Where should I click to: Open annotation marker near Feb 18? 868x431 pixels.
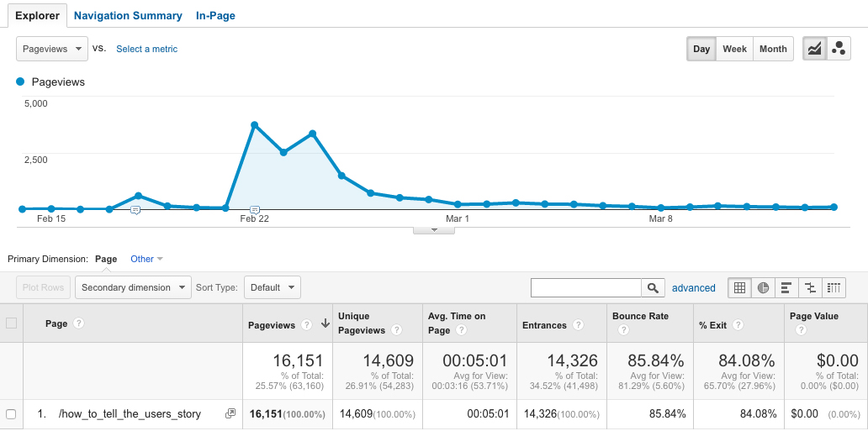(x=135, y=210)
